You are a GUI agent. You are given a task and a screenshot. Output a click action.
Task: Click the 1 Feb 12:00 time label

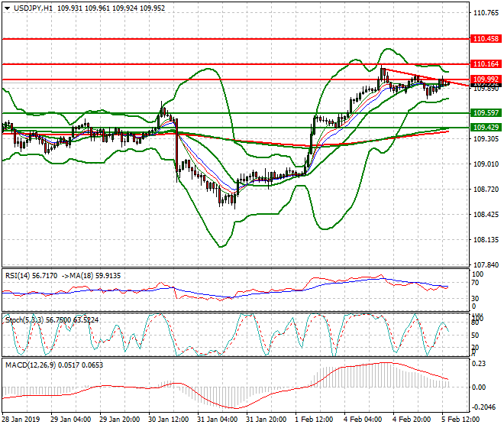point(315,420)
